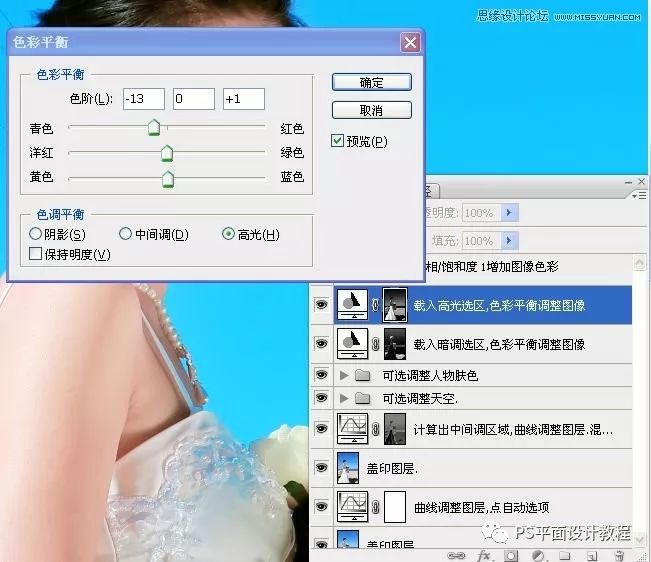Open the layer style fx menu
Screen dimensions: 651x562
click(483, 555)
